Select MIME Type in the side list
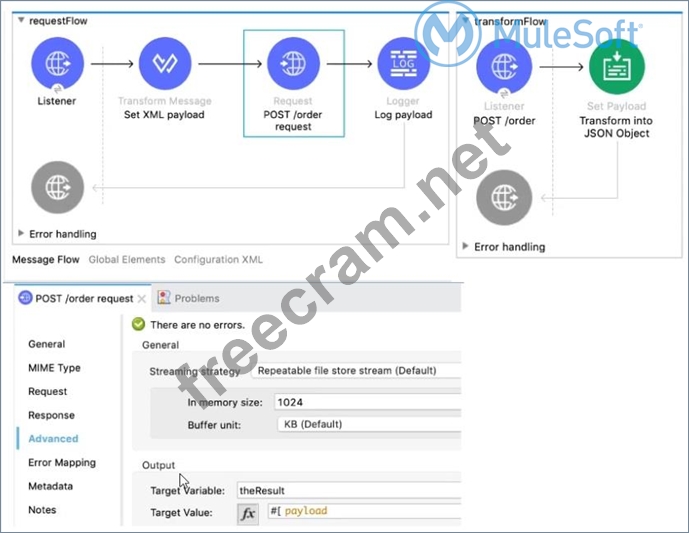689x533 pixels. 54,368
